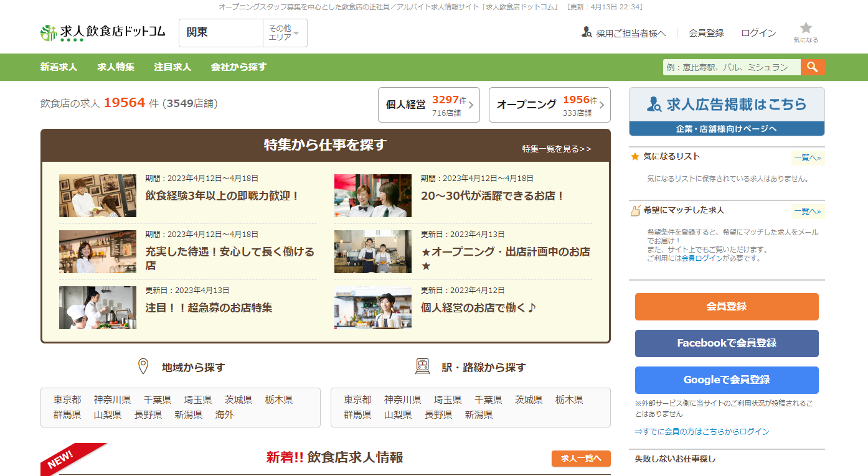Open the 個人経営 3297件 listing arrow
The width and height of the screenshot is (868, 476).
(471, 105)
